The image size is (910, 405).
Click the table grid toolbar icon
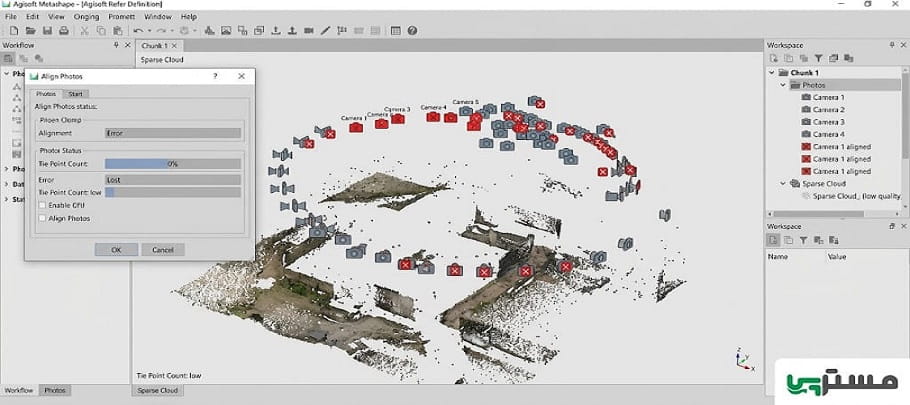coord(396,31)
